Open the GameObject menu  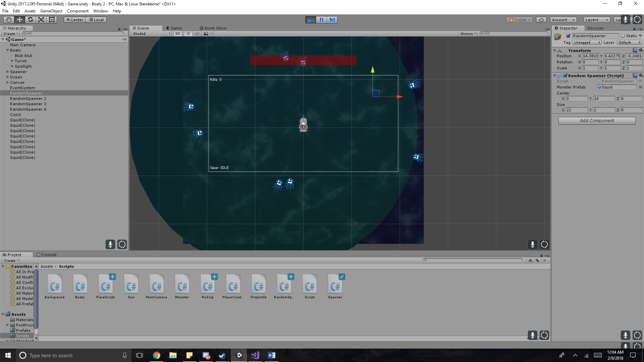click(51, 11)
